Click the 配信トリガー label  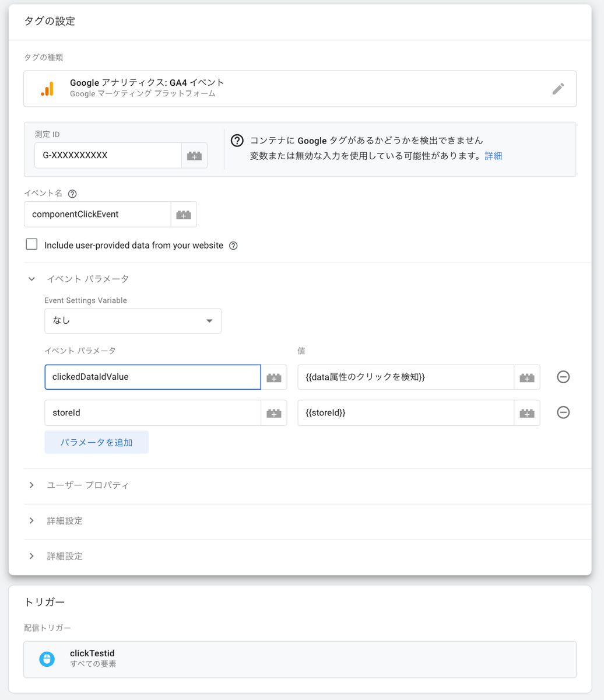47,628
